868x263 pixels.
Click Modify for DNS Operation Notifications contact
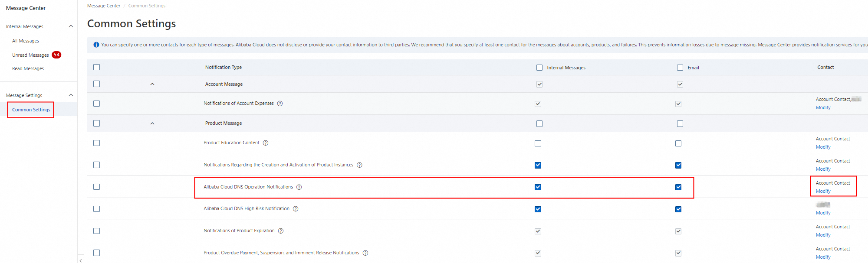click(823, 191)
